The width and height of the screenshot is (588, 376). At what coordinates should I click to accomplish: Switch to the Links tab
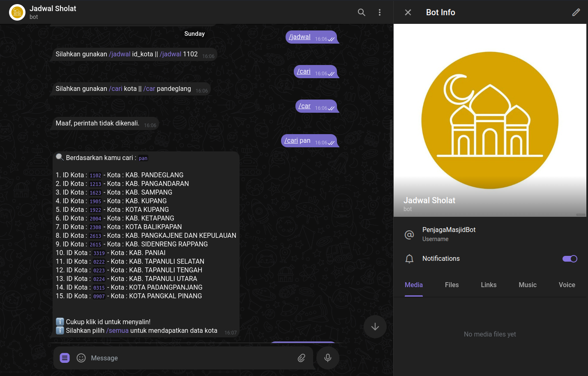point(489,285)
